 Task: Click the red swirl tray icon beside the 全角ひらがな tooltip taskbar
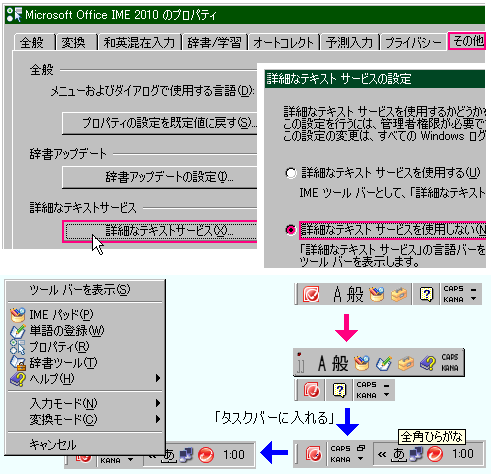[435, 454]
